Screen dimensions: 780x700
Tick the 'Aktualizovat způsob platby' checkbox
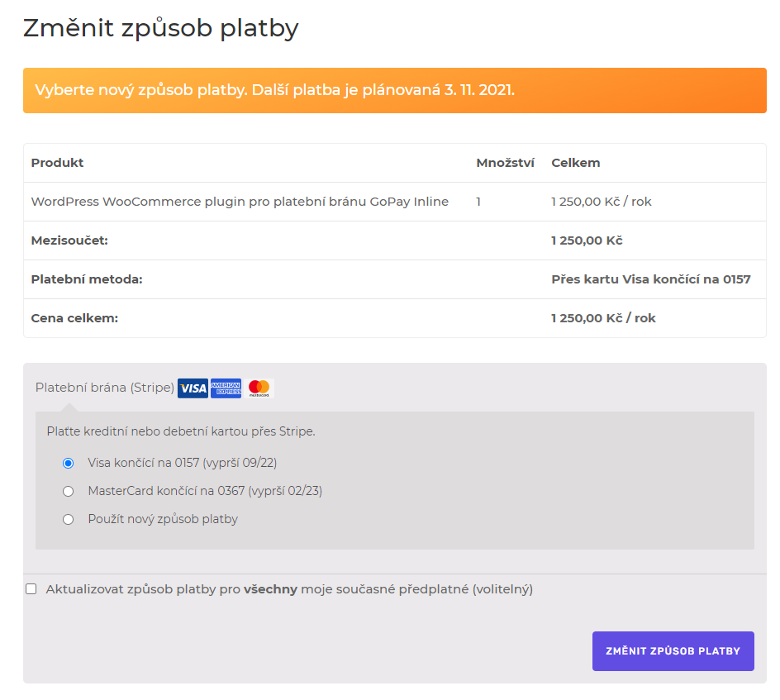point(31,589)
